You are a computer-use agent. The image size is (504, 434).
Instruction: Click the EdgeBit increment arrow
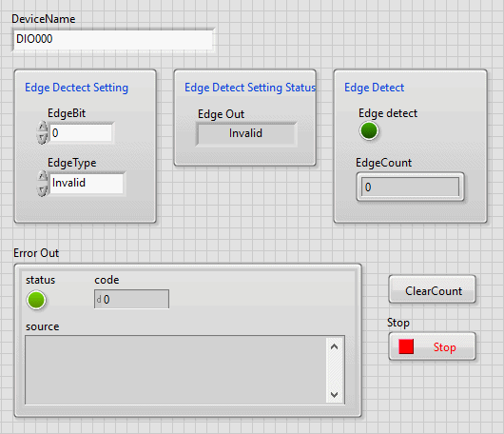42,127
